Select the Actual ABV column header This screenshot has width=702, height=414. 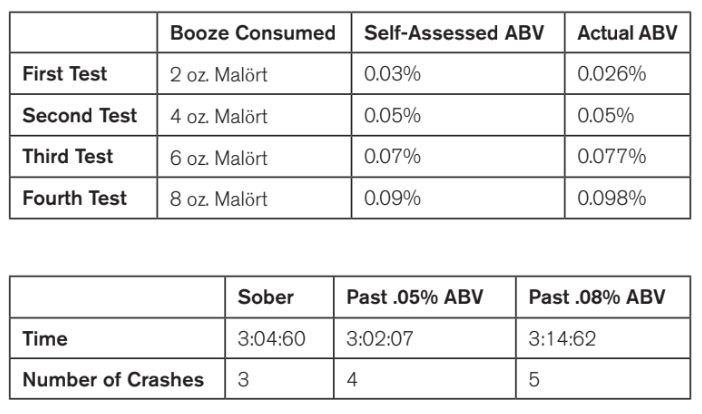[x=627, y=33]
